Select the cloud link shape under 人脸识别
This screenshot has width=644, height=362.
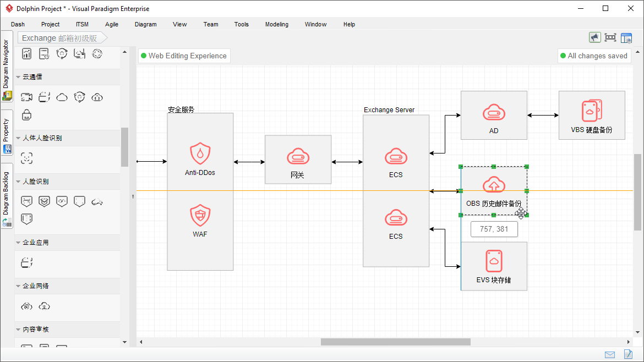click(x=97, y=201)
